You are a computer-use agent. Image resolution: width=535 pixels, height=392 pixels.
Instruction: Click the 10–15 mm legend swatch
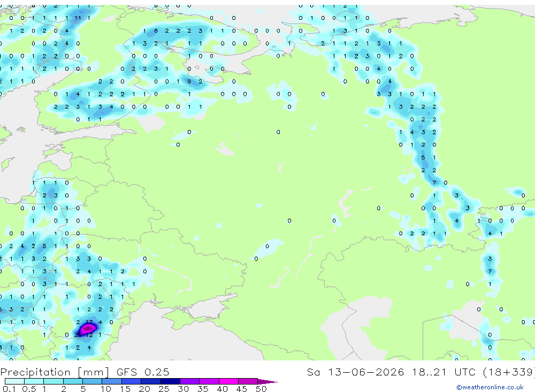(112, 381)
